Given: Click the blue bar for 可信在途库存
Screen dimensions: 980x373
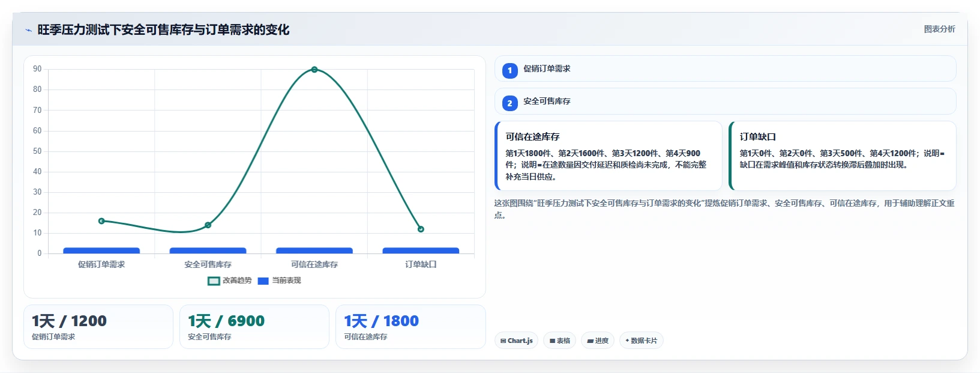Looking at the screenshot, I should (x=314, y=250).
